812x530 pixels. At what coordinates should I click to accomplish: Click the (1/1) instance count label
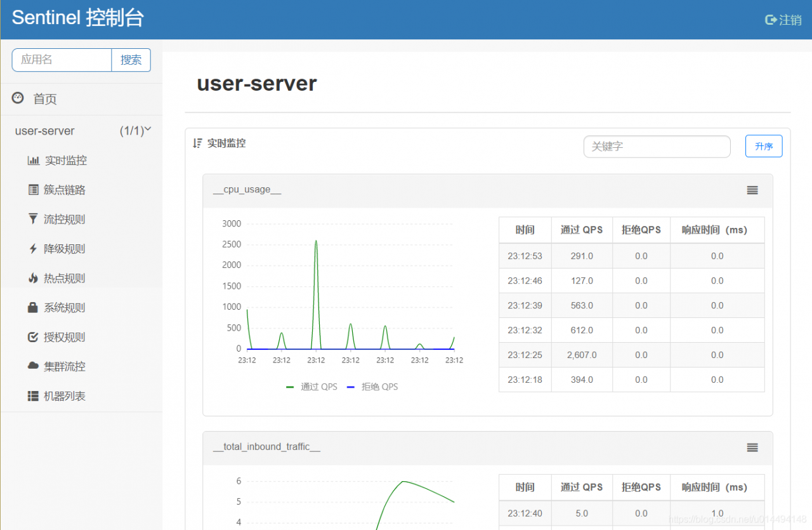131,131
